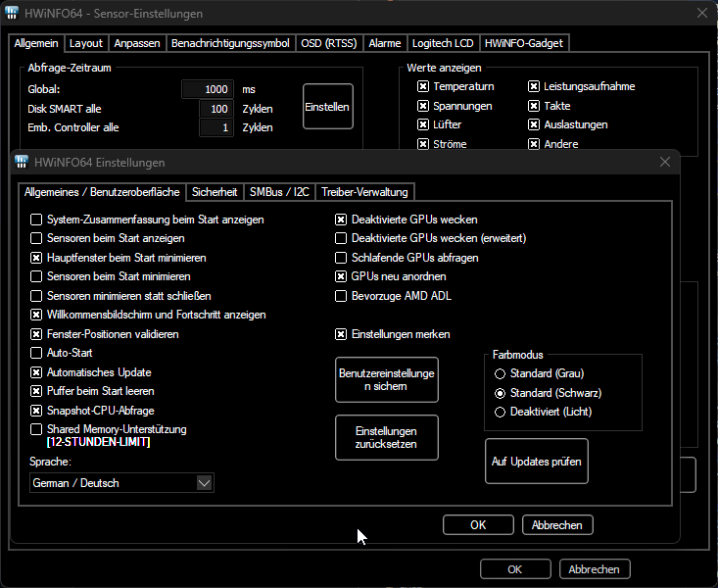718x588 pixels.
Task: Open the OSD (RTSS) tab
Action: 329,43
